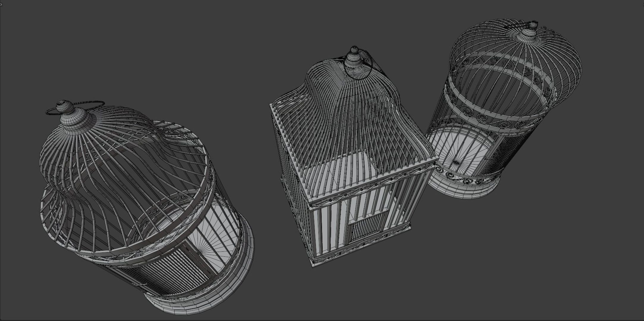Click the circular base of left birdcage
The width and height of the screenshot is (644, 321).
click(x=202, y=303)
